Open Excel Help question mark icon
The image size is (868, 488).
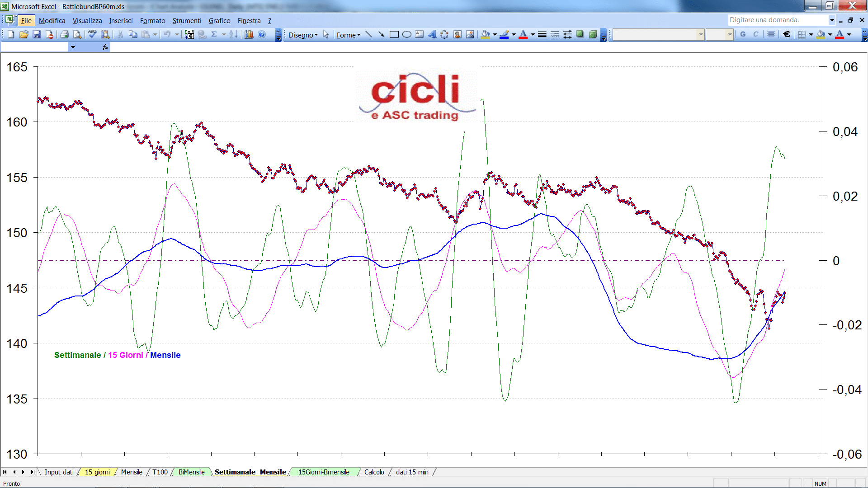point(262,34)
